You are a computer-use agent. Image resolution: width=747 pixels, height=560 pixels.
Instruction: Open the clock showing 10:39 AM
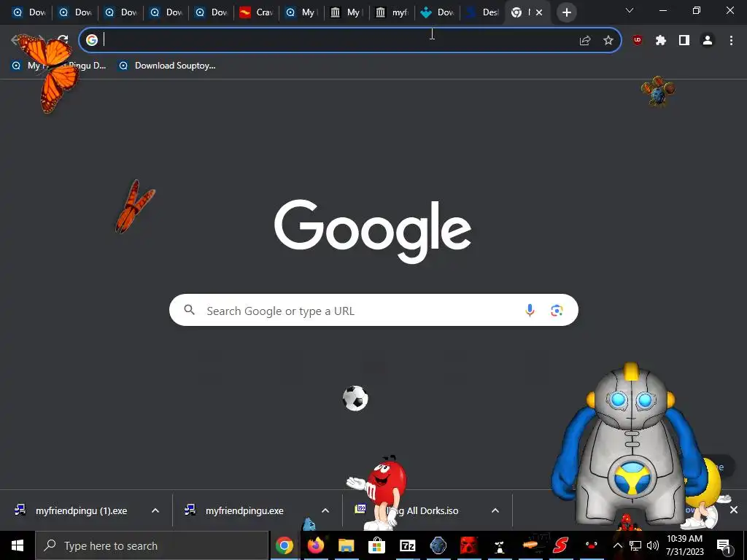(684, 545)
